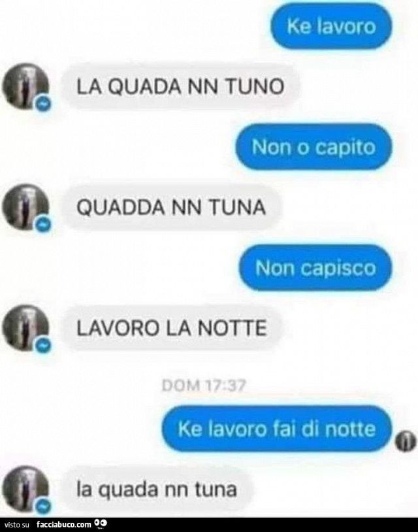The height and width of the screenshot is (532, 418).
Task: Click the "DOM 17:37" timestamp
Action: 204,386
